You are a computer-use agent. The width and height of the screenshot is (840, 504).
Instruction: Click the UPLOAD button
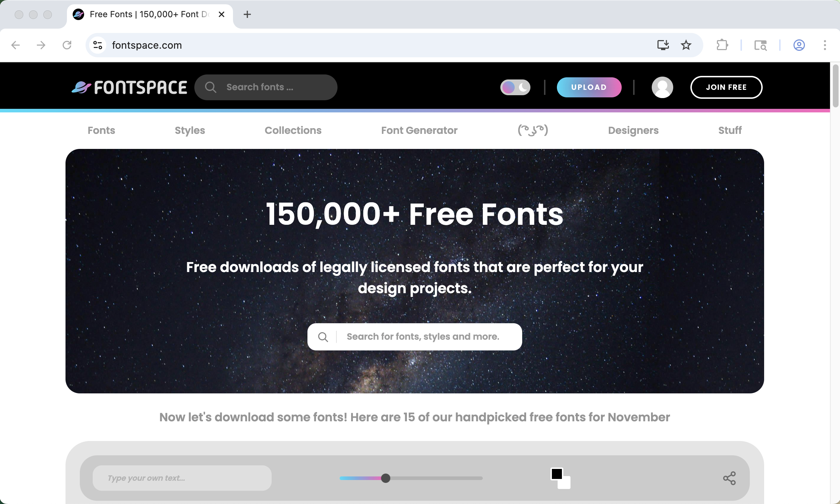(x=589, y=87)
